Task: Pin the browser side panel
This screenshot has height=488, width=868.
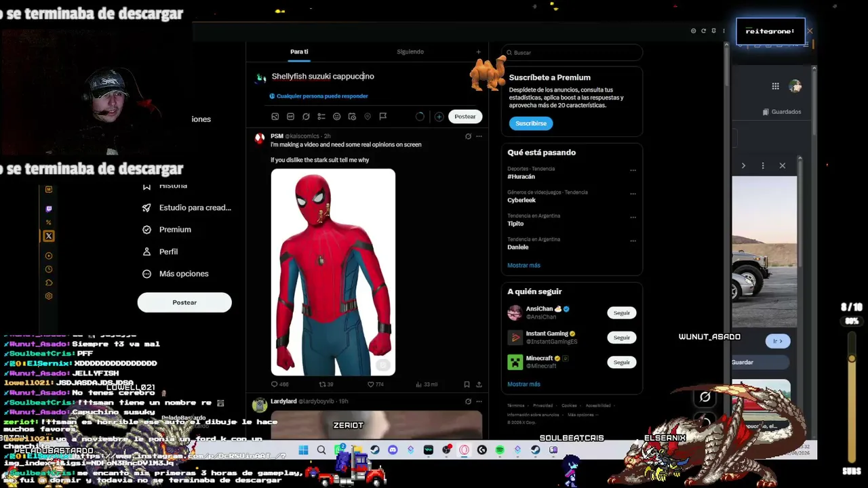Action: click(x=713, y=30)
